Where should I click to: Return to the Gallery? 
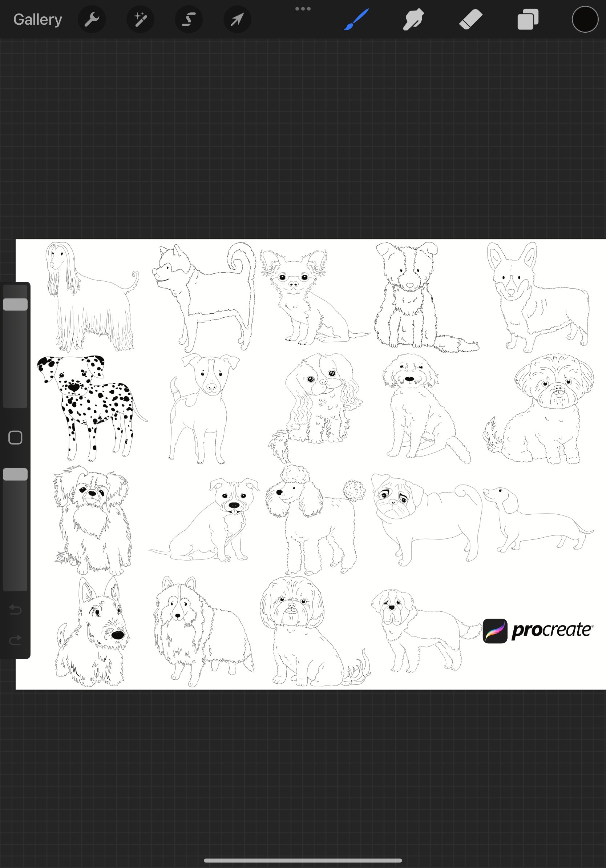point(37,19)
